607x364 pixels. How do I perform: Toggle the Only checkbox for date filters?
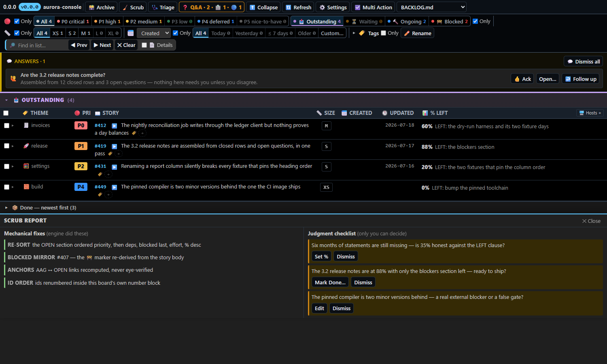pyautogui.click(x=176, y=33)
